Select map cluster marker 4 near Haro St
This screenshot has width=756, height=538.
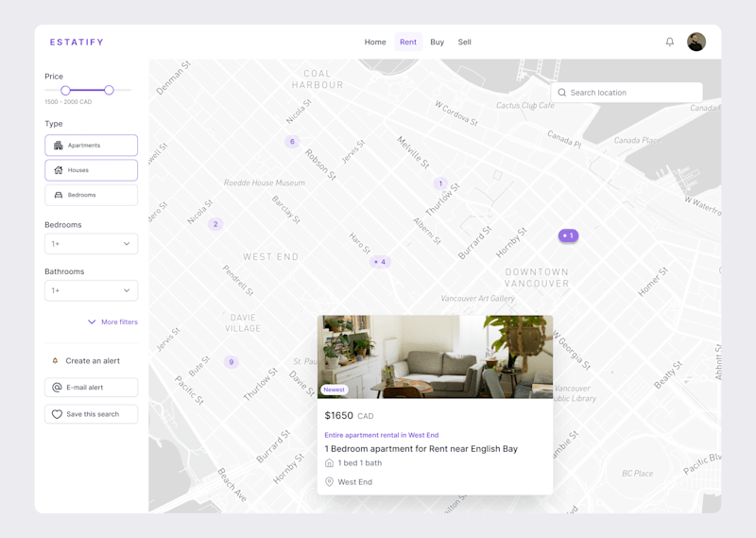tap(380, 262)
